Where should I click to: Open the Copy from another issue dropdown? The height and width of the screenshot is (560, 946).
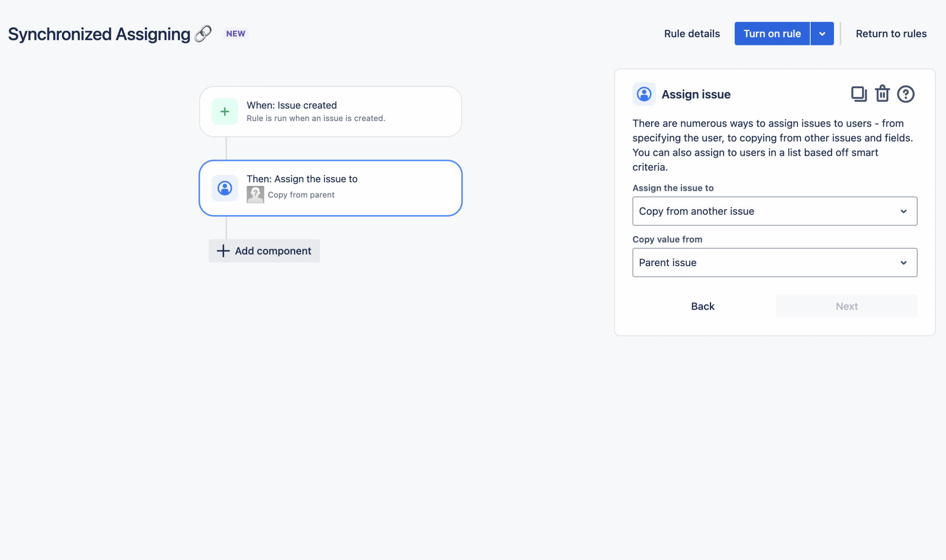coord(775,211)
